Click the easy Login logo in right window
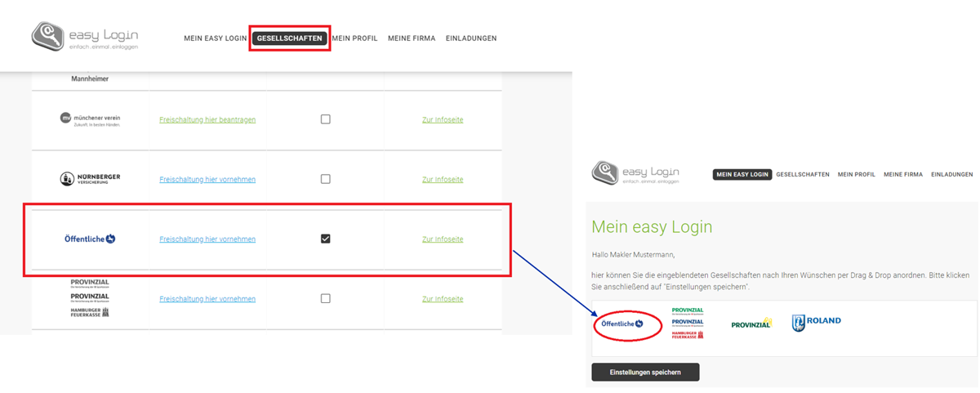This screenshot has height=393, width=980. (635, 173)
